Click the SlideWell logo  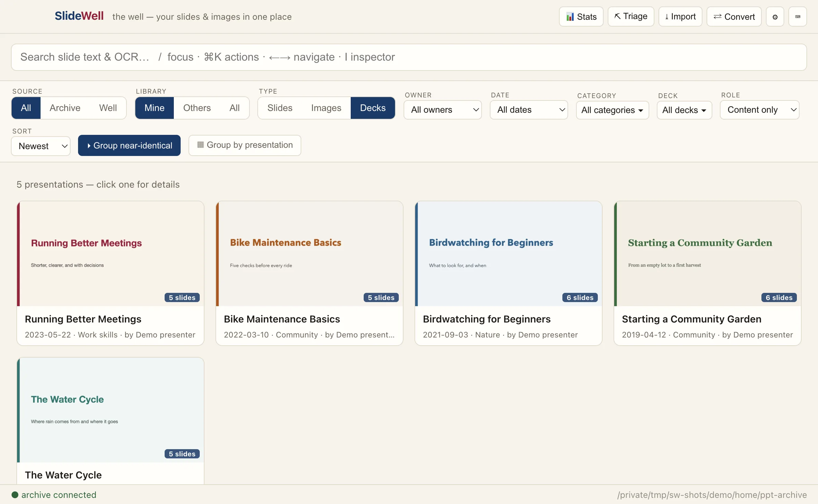coord(79,16)
